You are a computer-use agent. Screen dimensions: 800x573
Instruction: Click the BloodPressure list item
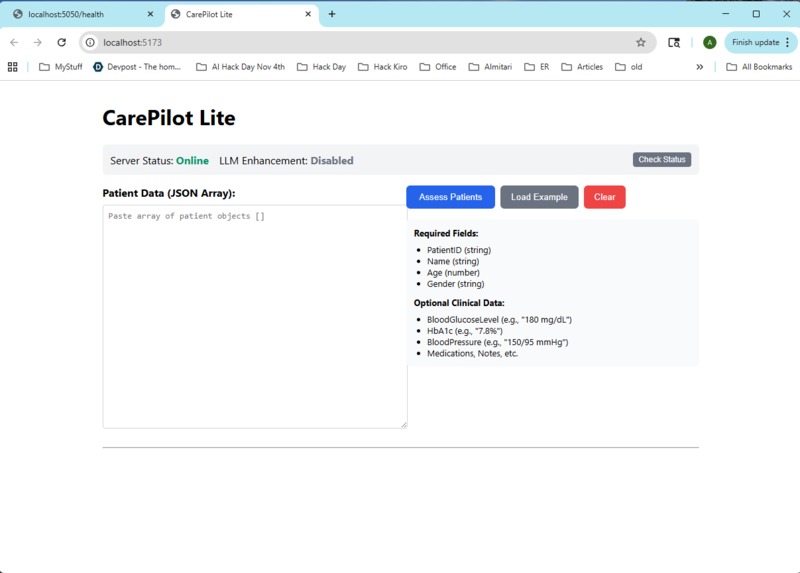point(497,342)
